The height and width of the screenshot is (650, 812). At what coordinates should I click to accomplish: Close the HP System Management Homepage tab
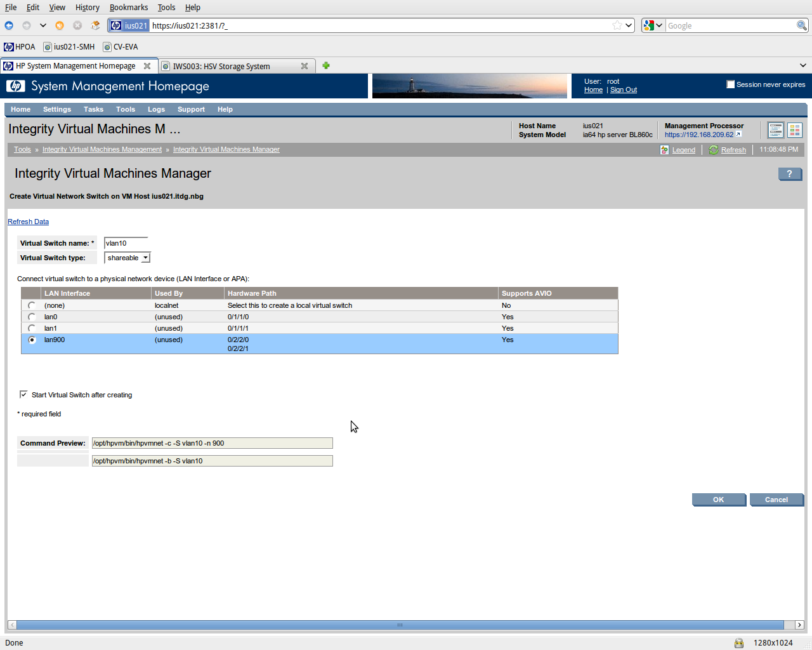(147, 66)
